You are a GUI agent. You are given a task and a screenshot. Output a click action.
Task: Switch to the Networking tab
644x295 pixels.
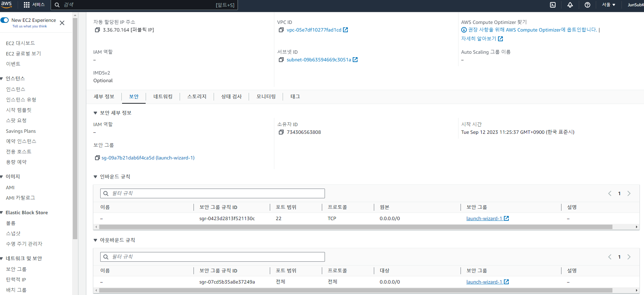pos(163,97)
